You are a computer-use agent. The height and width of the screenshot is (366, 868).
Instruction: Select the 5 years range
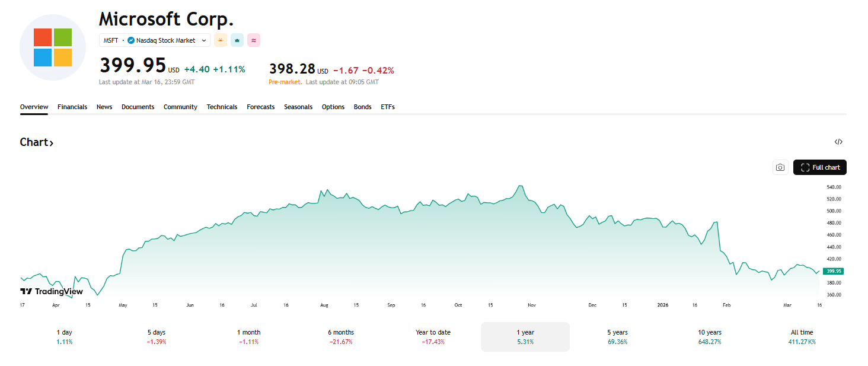617,337
